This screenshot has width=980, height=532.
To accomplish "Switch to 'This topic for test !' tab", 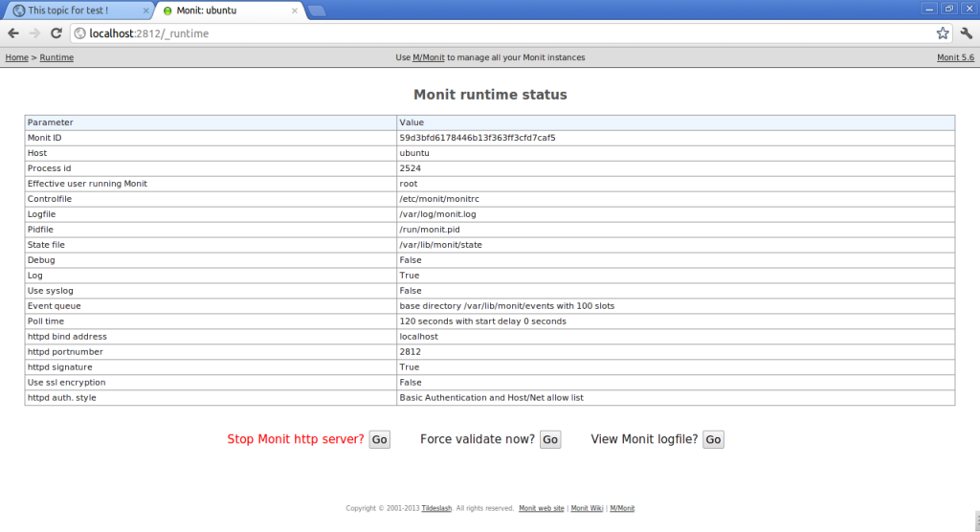I will coord(78,11).
